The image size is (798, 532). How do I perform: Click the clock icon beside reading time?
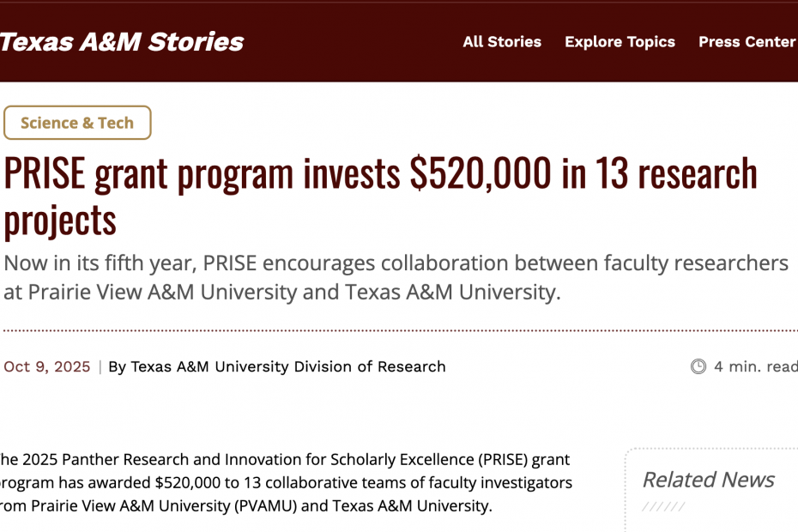point(698,366)
